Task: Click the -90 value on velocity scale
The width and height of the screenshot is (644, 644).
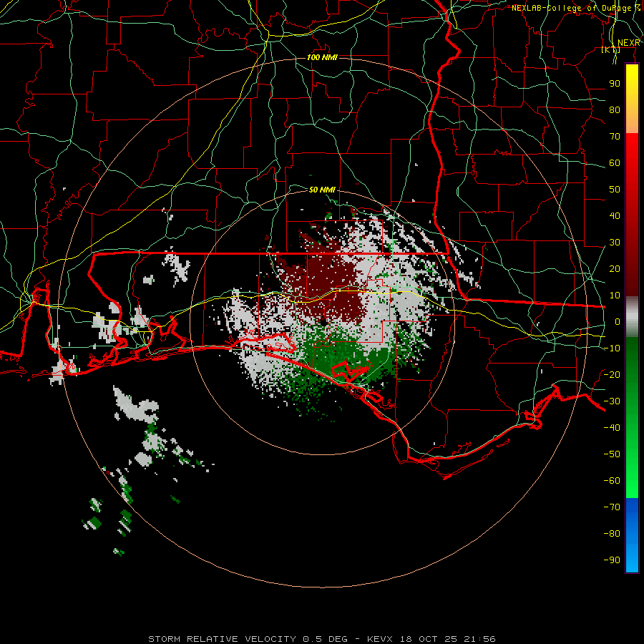Action: point(612,560)
